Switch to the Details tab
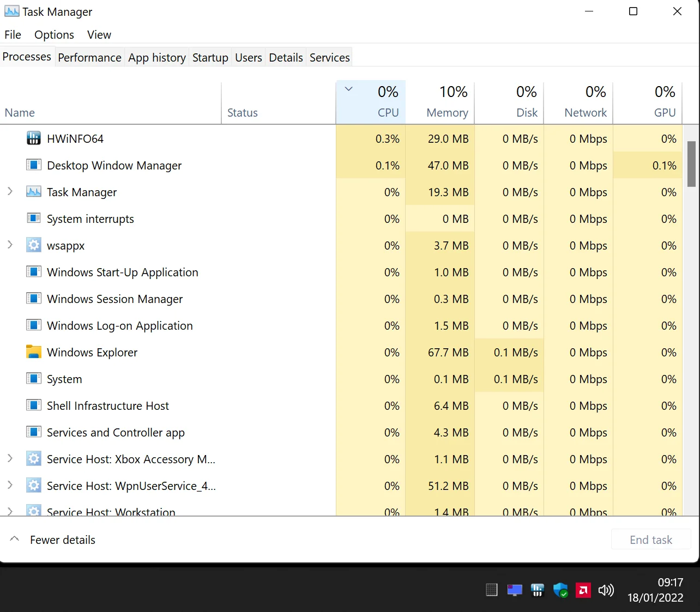Viewport: 700px width, 612px height. coord(286,58)
